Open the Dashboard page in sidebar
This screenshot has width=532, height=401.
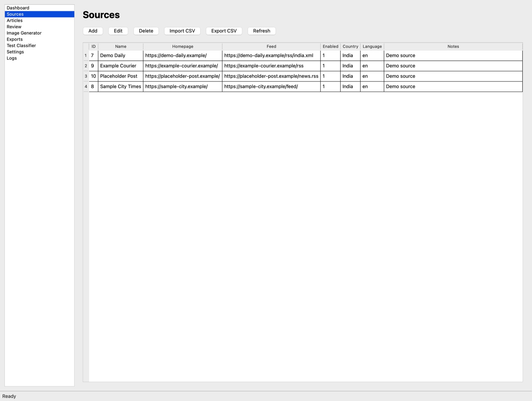(x=39, y=8)
